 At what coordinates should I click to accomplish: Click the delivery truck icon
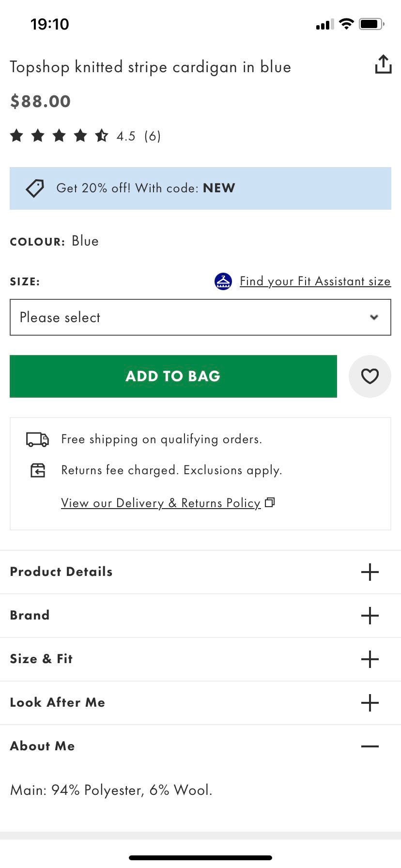point(37,439)
